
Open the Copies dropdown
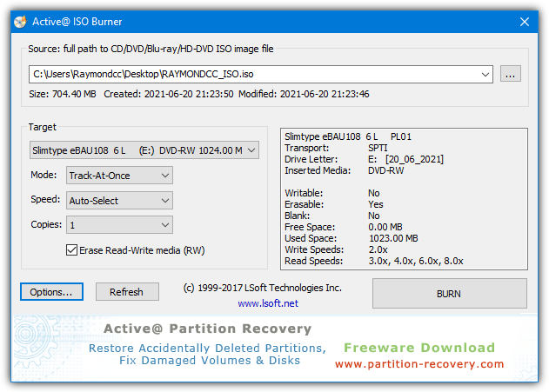coord(119,225)
